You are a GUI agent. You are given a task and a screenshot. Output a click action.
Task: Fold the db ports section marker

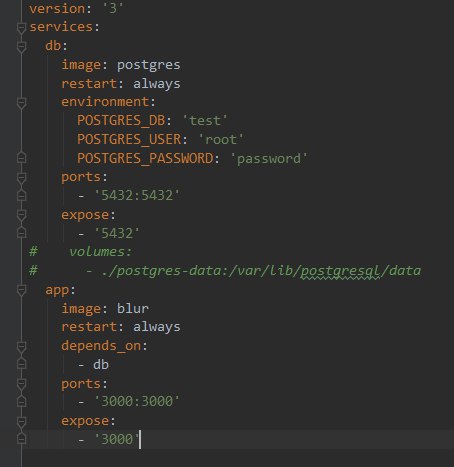point(21,178)
